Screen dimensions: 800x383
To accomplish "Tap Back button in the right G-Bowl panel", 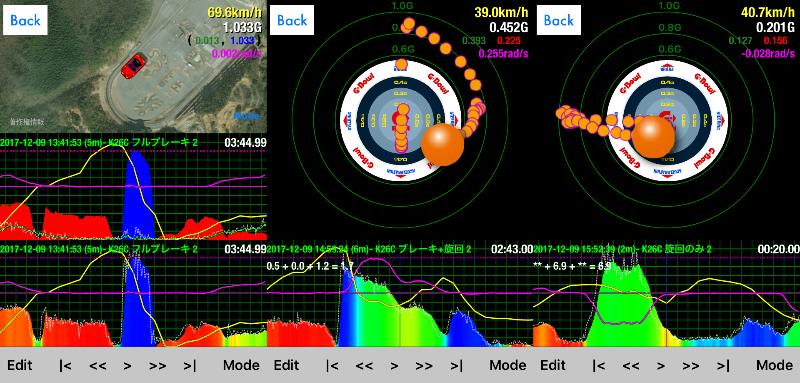I will point(559,20).
